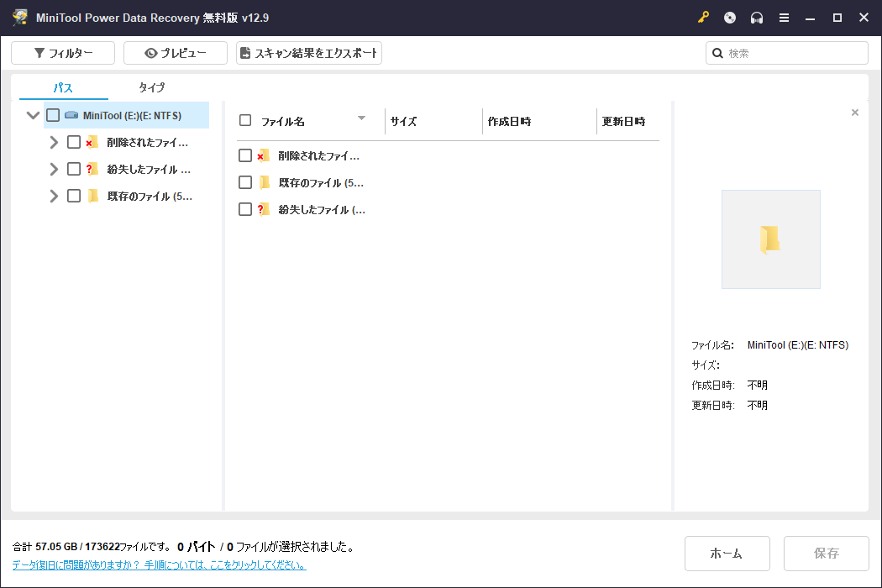Toggle select-all checkbox in ファイル名 header
882x588 pixels.
tap(245, 120)
